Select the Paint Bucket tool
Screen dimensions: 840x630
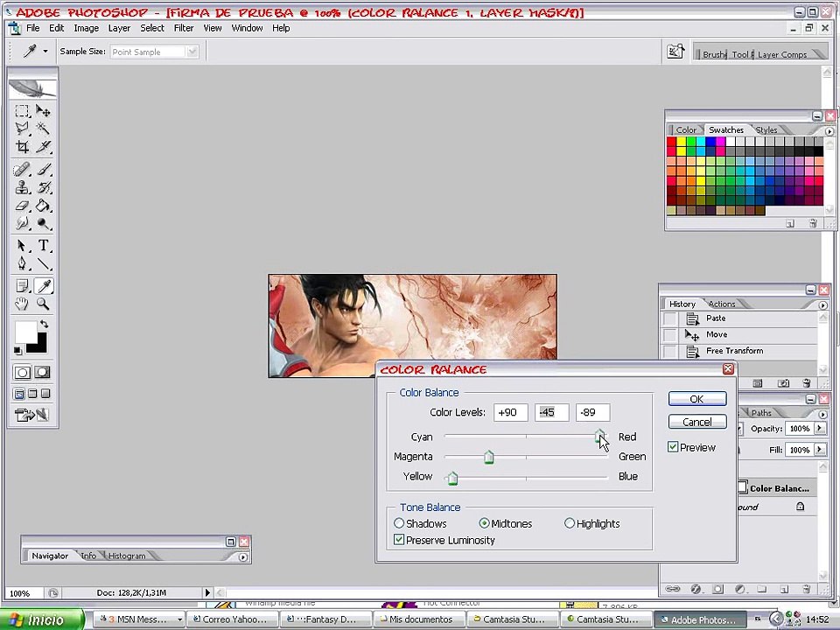43,205
